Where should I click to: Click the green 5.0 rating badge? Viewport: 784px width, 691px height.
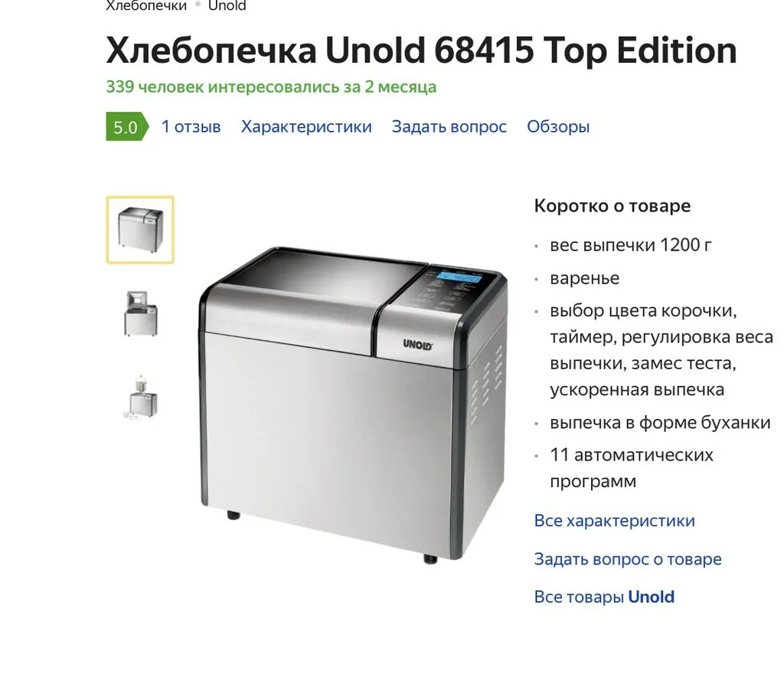tap(127, 126)
